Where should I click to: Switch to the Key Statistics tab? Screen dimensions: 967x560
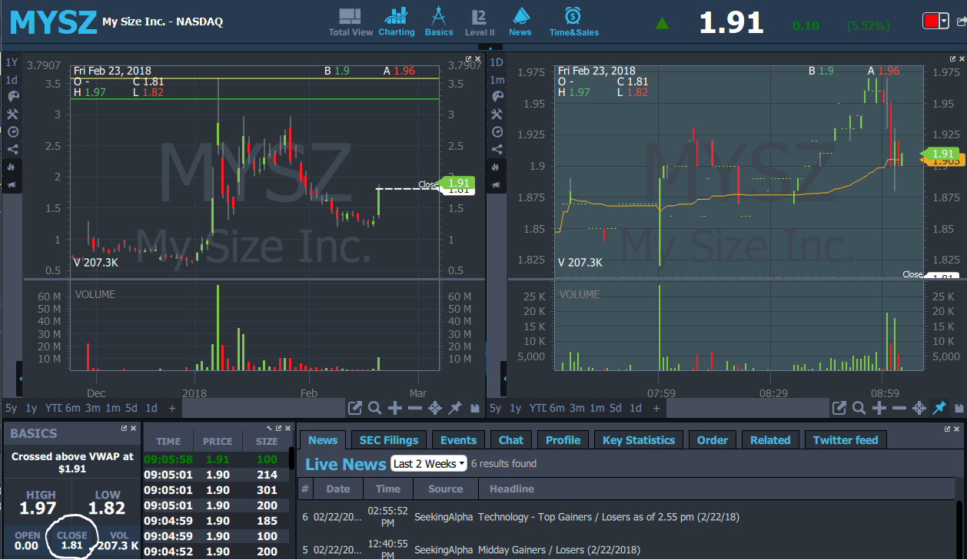pos(639,440)
